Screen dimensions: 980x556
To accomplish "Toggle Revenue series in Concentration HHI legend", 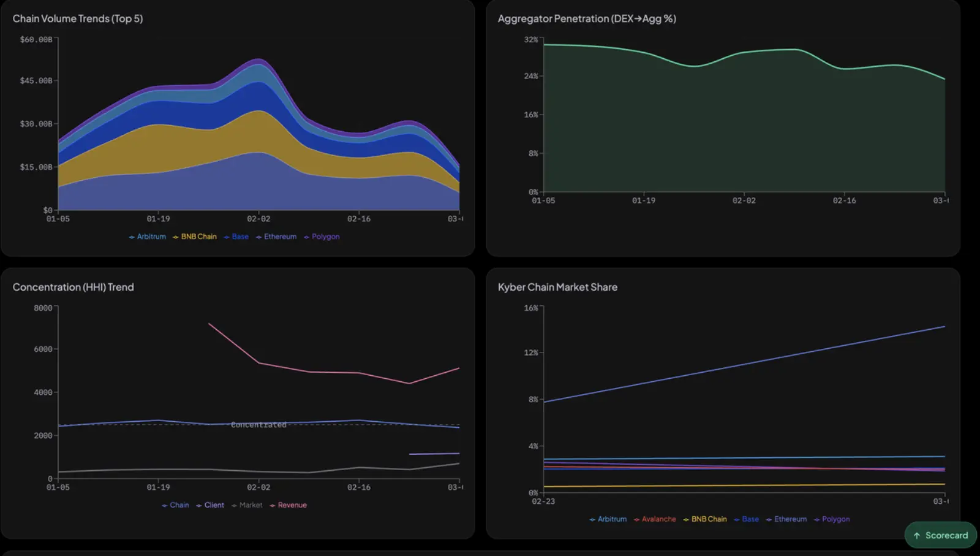I will (288, 505).
